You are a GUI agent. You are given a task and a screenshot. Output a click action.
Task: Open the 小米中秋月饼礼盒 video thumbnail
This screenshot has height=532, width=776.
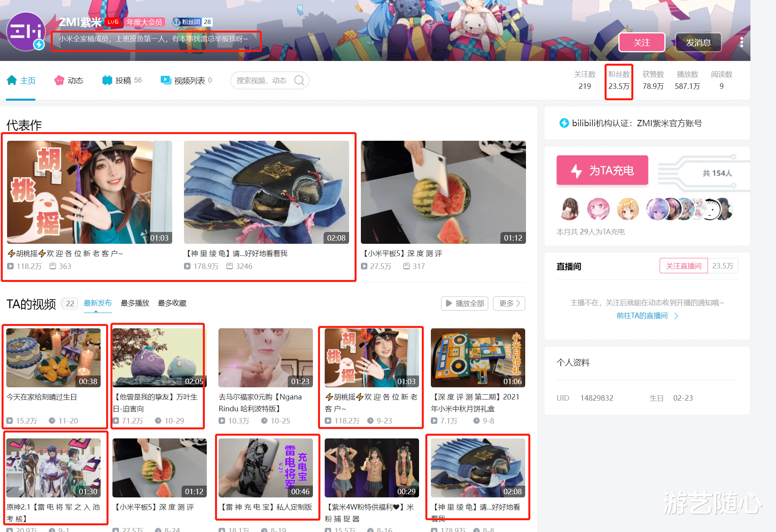(478, 358)
